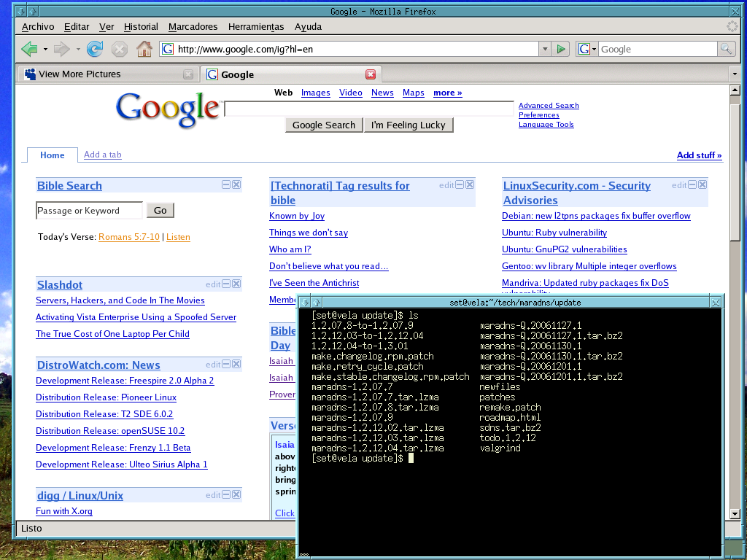Expand the address bar URL dropdown
This screenshot has width=747, height=560.
pyautogui.click(x=545, y=49)
